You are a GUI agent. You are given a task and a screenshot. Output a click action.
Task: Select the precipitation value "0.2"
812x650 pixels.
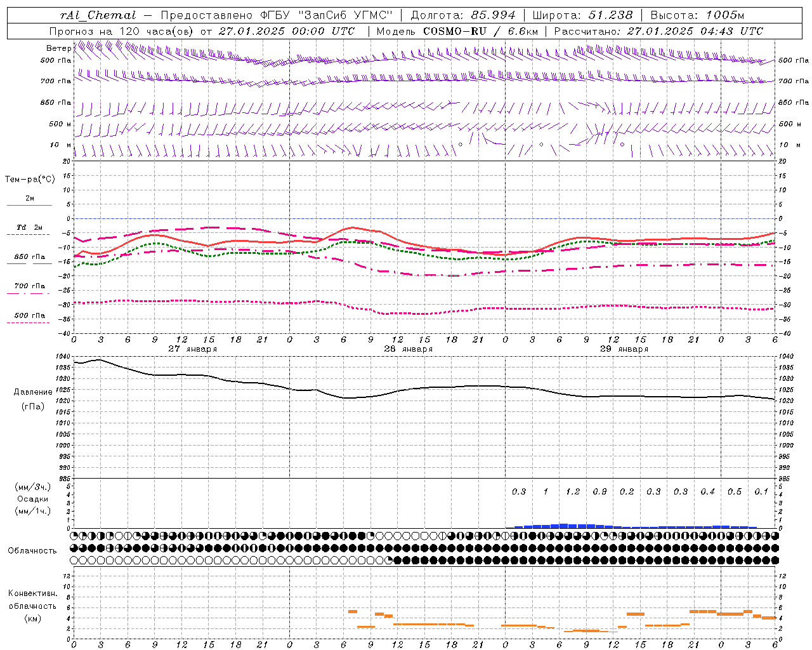click(627, 491)
